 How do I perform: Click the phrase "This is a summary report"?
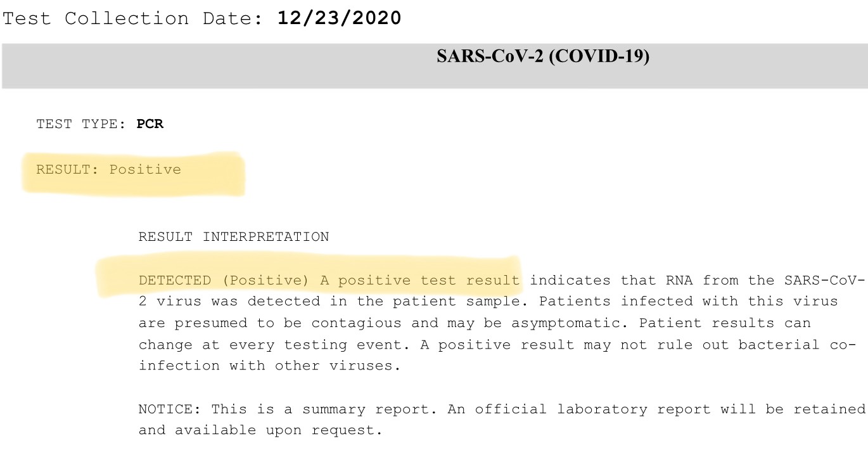click(324, 409)
